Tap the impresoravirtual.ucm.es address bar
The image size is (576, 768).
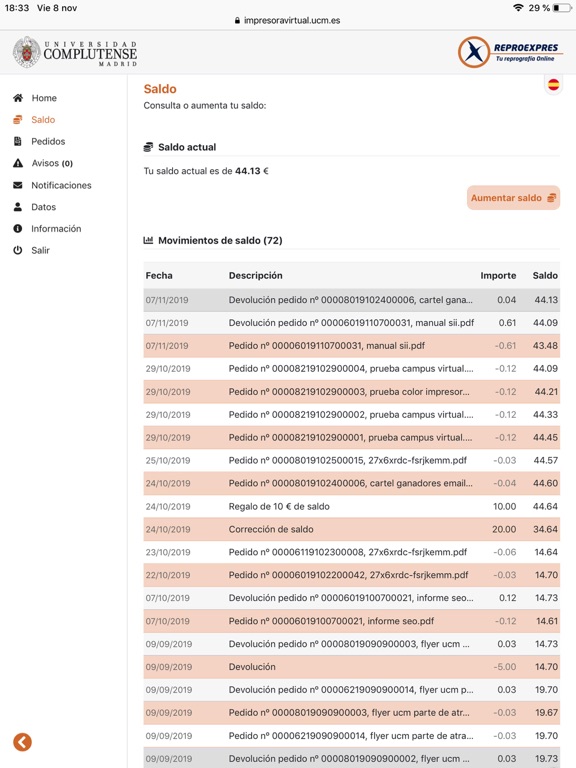click(288, 21)
